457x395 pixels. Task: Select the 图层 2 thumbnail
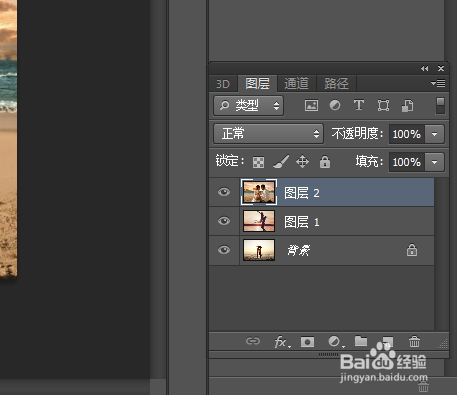pyautogui.click(x=259, y=192)
